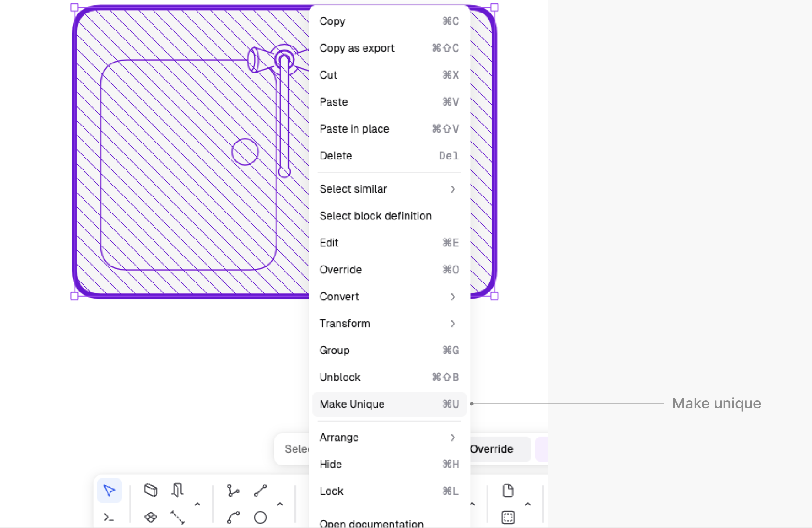The height and width of the screenshot is (528, 812).
Task: Select the wall drawing tool
Action: click(150, 490)
